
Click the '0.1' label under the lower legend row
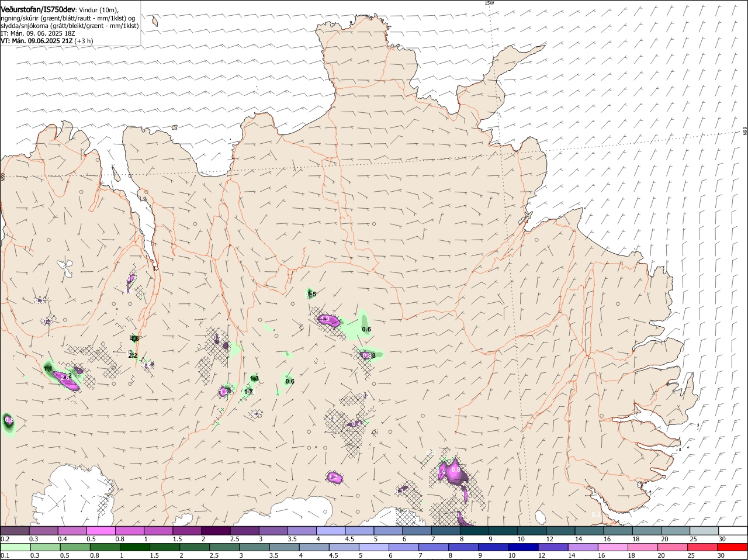coord(5,555)
